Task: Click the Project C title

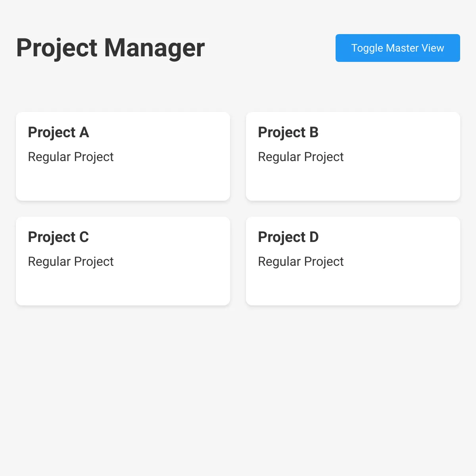Action: click(58, 237)
